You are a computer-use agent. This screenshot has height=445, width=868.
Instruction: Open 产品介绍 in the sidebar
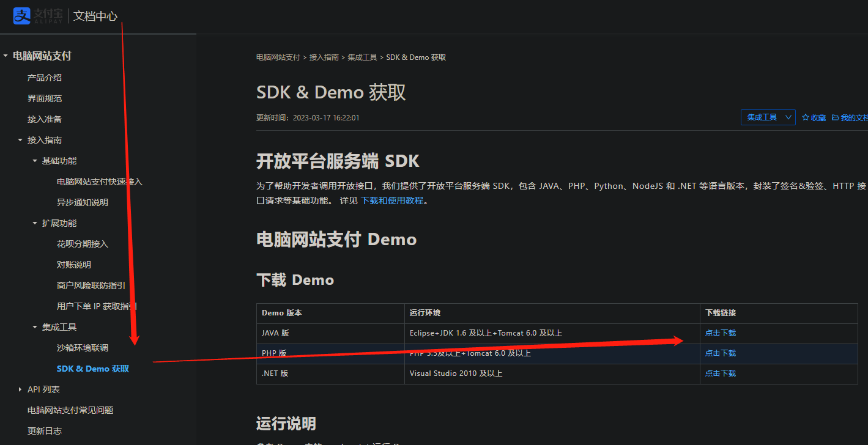point(45,78)
